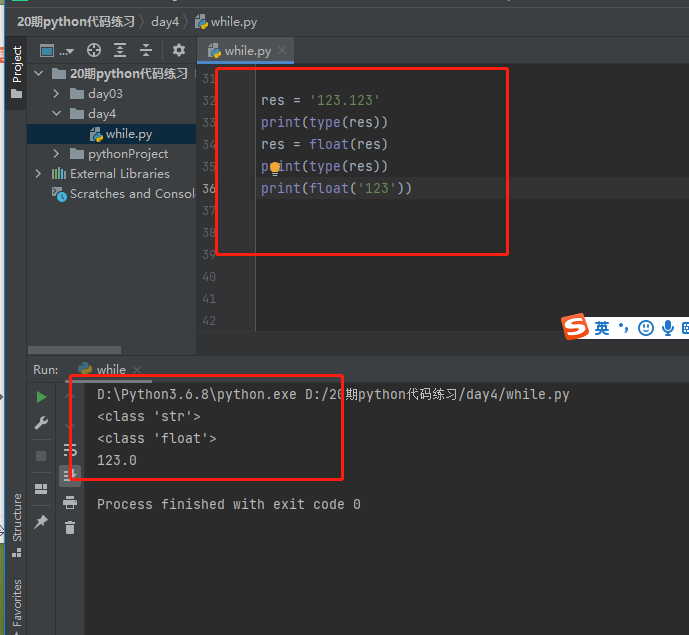Click code line print(float('123'))
The height and width of the screenshot is (635, 689).
(336, 189)
